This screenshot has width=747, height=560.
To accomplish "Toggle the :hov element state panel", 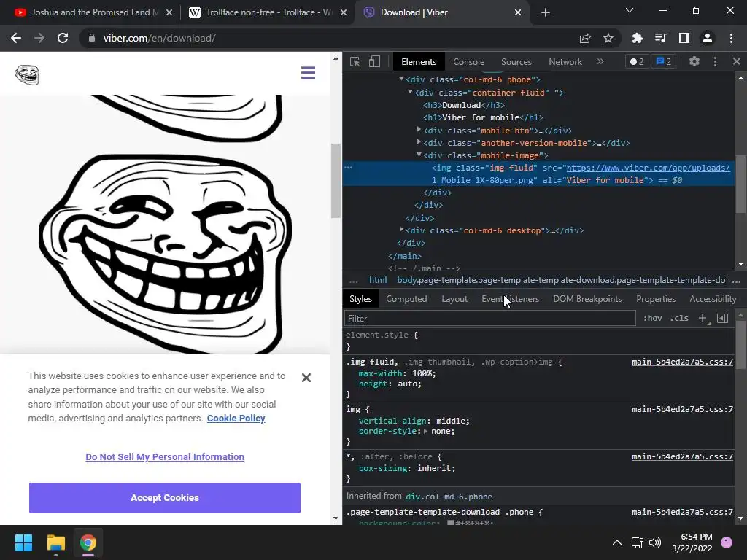I will (653, 318).
